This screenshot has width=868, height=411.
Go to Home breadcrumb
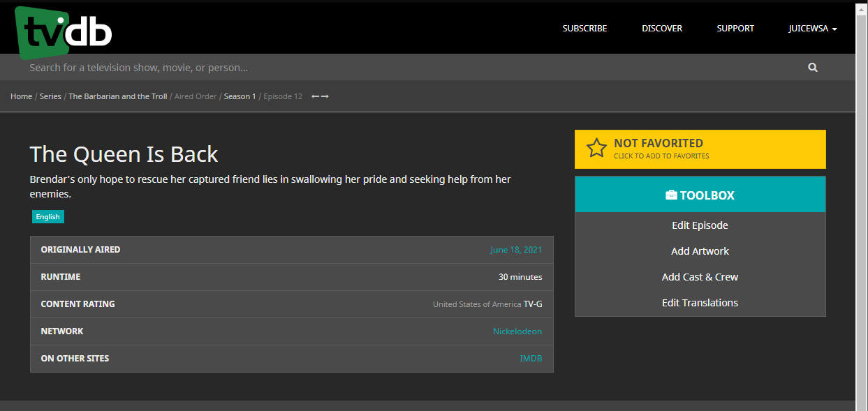click(x=22, y=96)
